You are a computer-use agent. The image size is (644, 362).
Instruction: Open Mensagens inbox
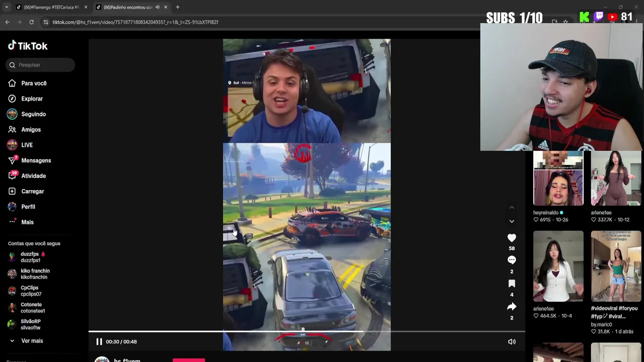(36, 160)
